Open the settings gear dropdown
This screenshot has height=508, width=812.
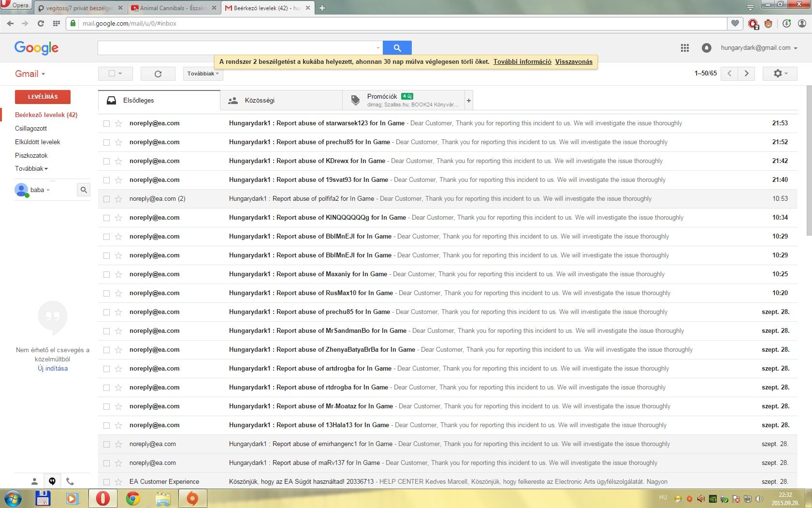(x=780, y=74)
